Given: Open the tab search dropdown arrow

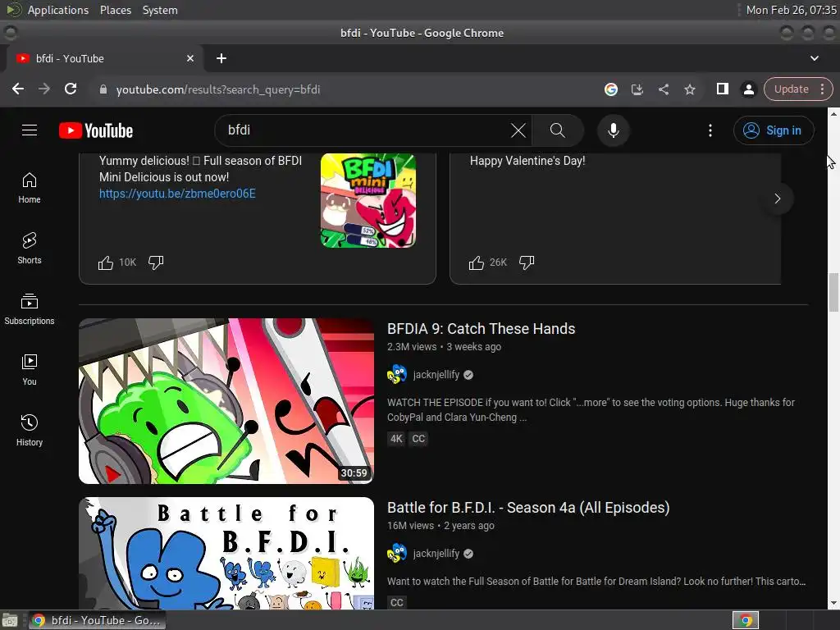Looking at the screenshot, I should pos(815,58).
